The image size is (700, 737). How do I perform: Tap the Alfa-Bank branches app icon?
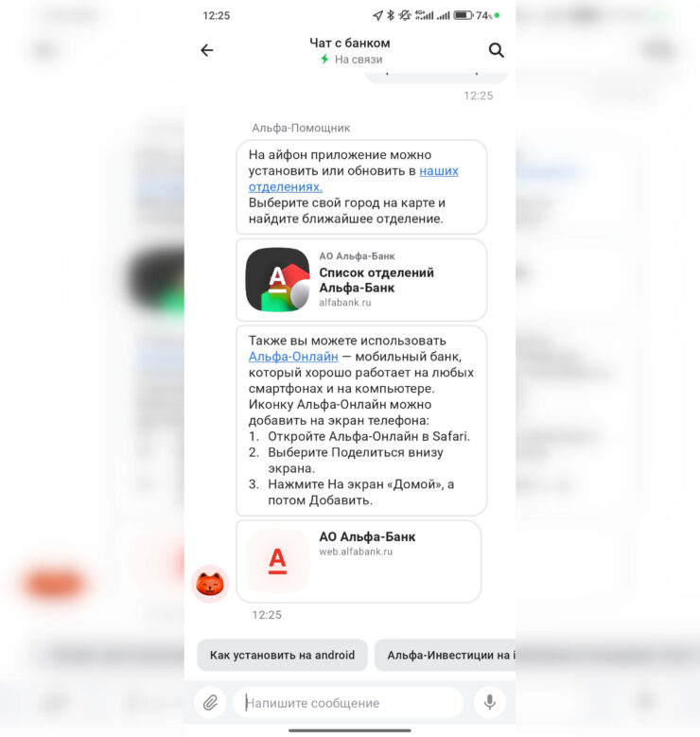click(x=277, y=280)
